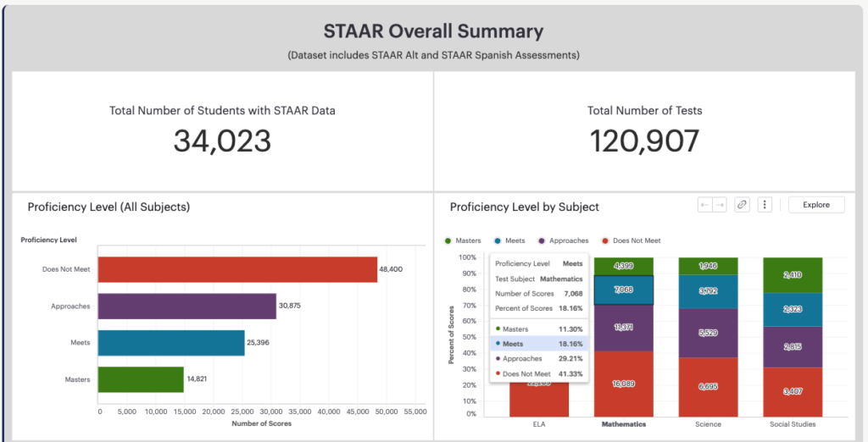Viewport: 868px width, 442px height.
Task: Select the blue Meets horizontal bar
Action: tap(171, 343)
